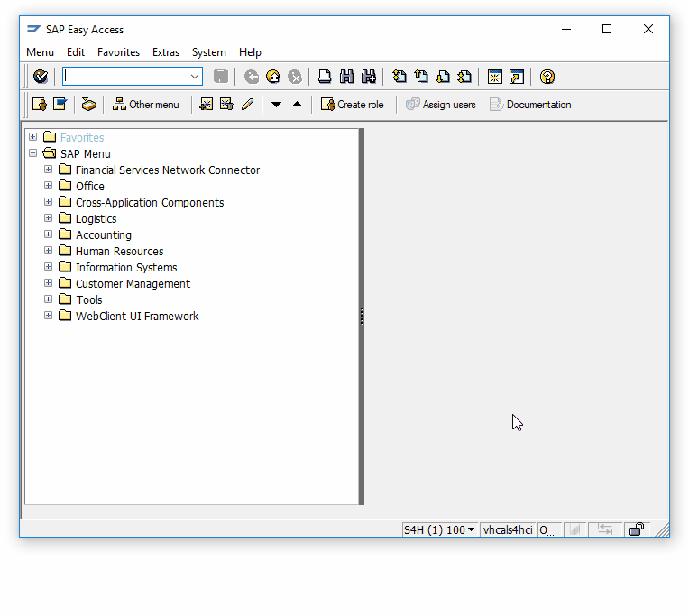Expand the Logistics folder node
This screenshot has width=689, height=616.
49,218
